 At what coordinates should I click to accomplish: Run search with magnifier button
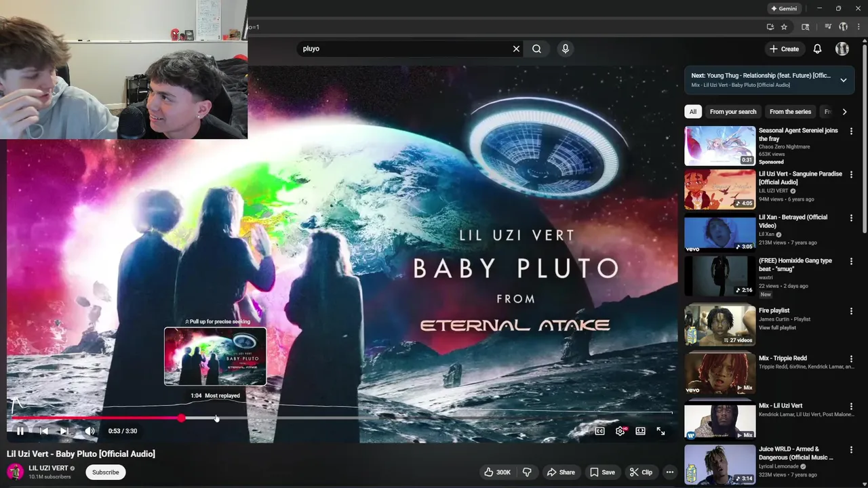(x=536, y=49)
